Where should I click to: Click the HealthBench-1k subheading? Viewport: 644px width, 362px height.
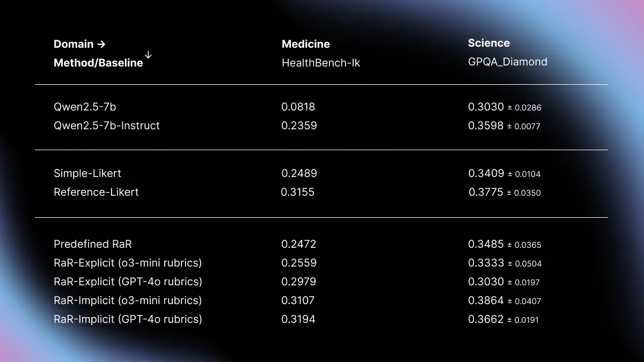[321, 63]
